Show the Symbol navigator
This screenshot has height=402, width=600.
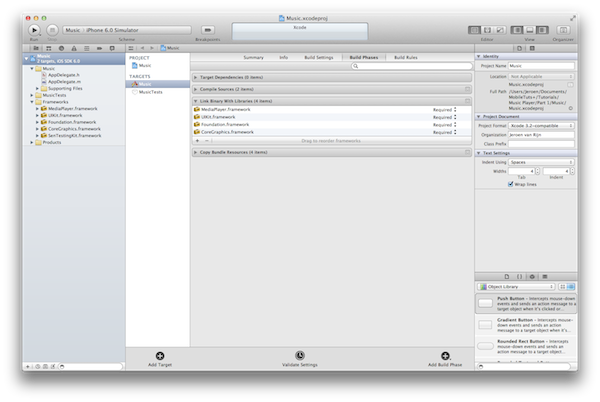click(x=49, y=48)
